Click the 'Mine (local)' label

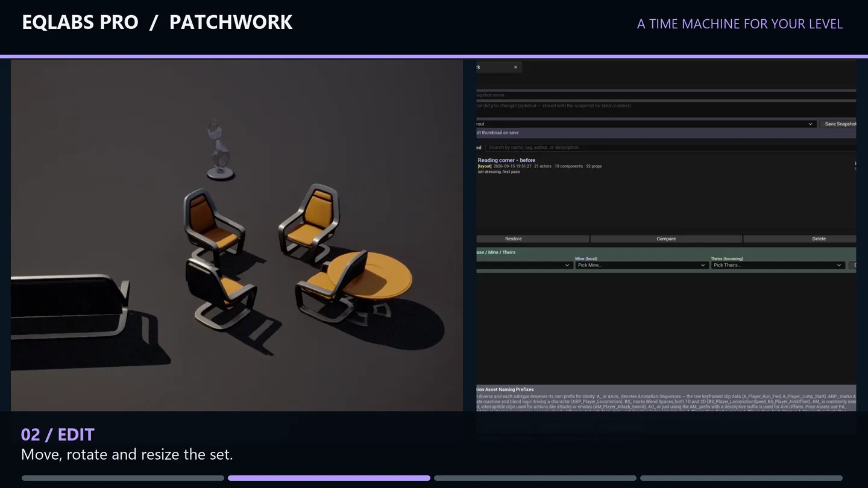point(586,259)
